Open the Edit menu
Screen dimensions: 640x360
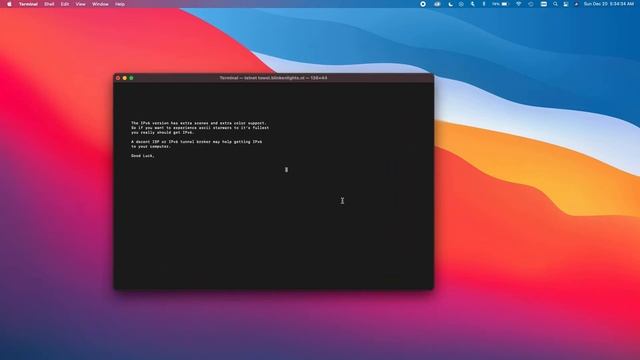(65, 4)
